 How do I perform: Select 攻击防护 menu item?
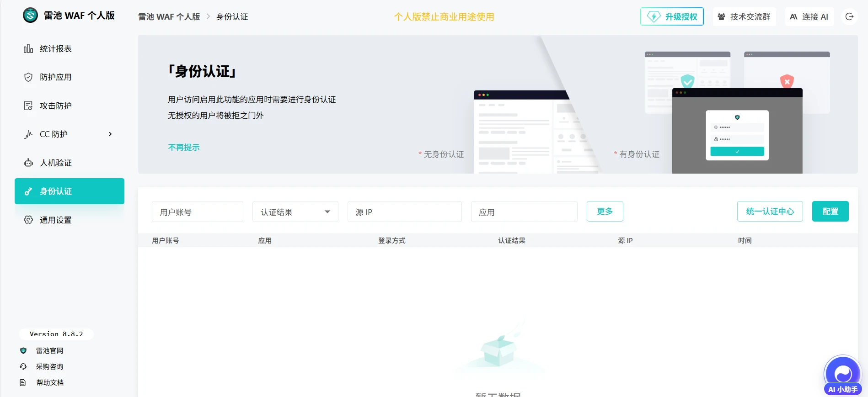(70, 106)
